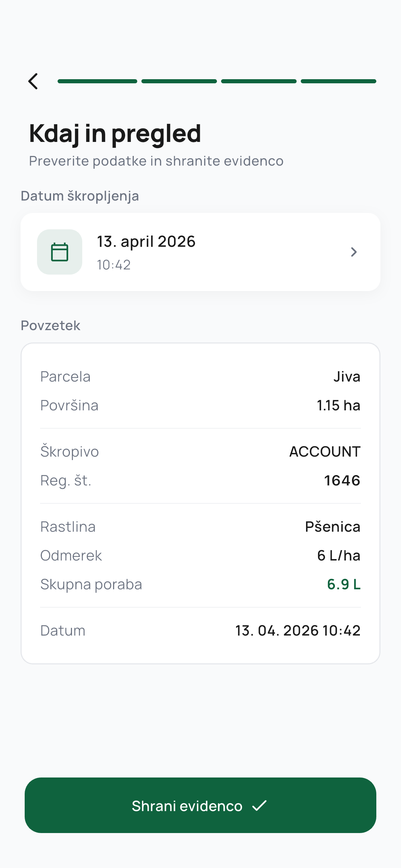The image size is (401, 868).
Task: Open date picker via right chevron
Action: click(x=354, y=252)
